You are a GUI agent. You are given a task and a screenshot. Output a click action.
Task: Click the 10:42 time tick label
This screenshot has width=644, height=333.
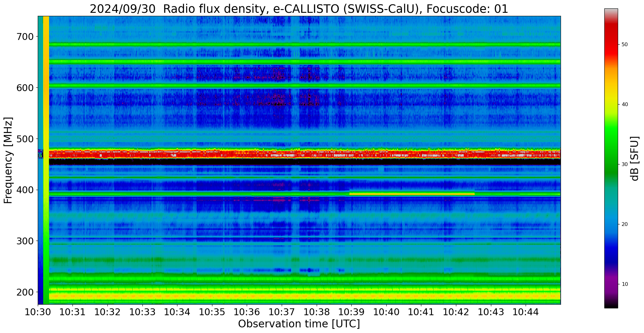(456, 312)
